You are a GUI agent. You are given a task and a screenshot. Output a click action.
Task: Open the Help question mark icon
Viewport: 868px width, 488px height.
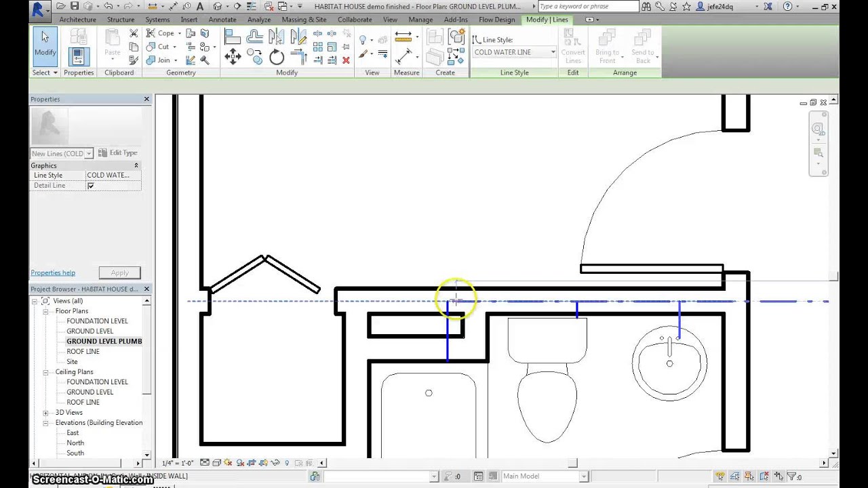[x=787, y=6]
